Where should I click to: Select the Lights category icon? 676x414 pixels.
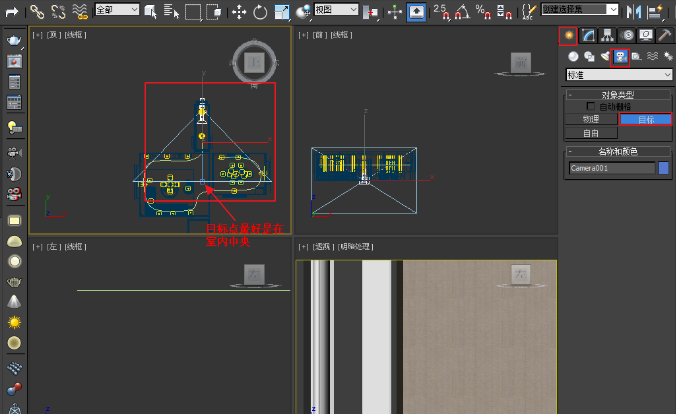(x=604, y=56)
